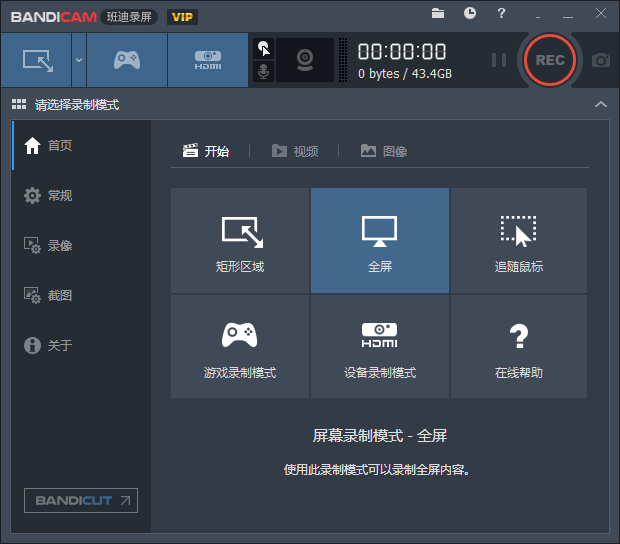620x544 pixels.
Task: Start recording with the REC button
Action: pos(550,60)
